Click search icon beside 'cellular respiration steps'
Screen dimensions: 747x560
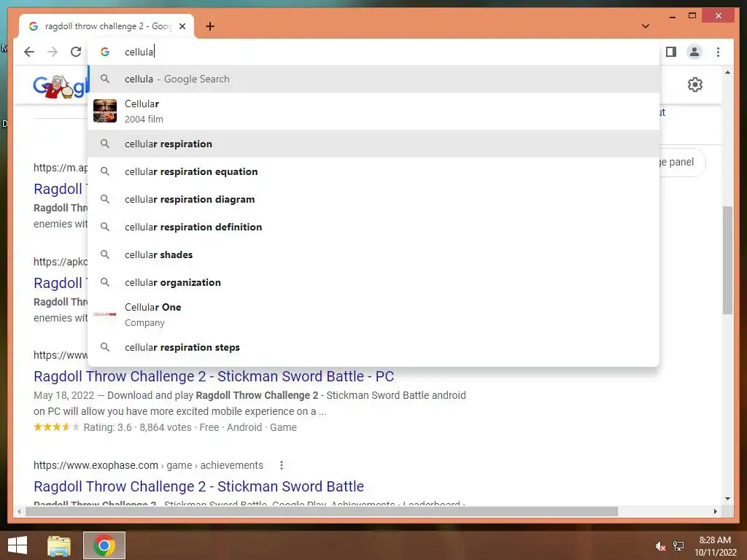(x=105, y=346)
